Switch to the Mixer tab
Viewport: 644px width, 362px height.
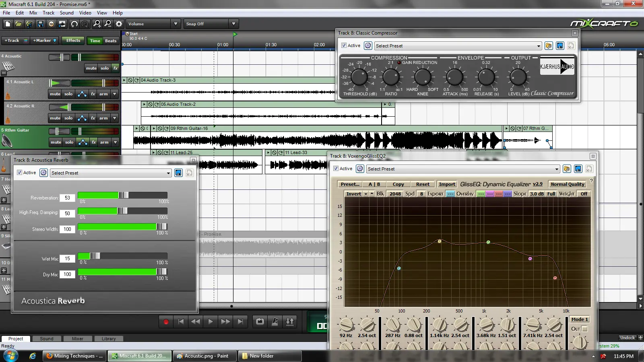(x=78, y=339)
